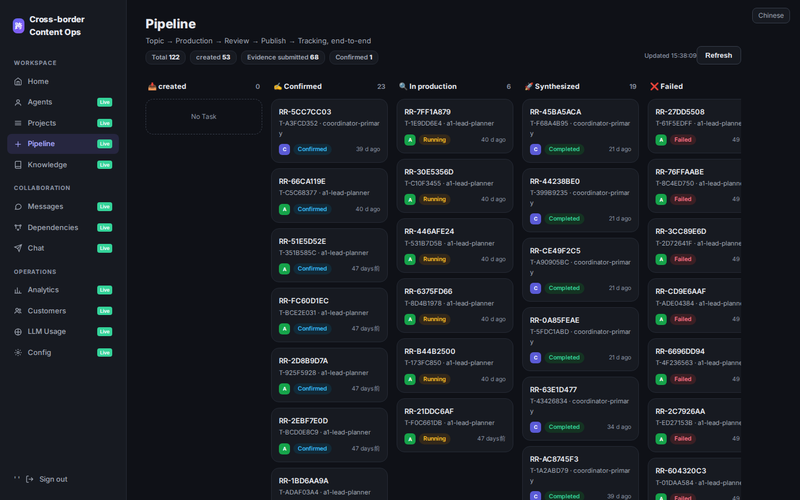Open the Agents menu item
This screenshot has height=500, width=800.
(x=63, y=102)
